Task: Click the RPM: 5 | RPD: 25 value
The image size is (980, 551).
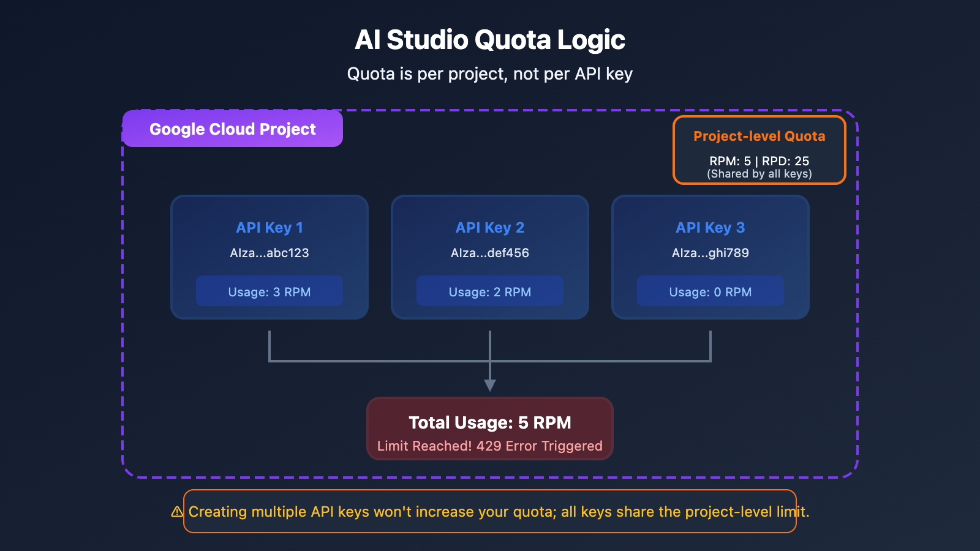Action: tap(758, 161)
